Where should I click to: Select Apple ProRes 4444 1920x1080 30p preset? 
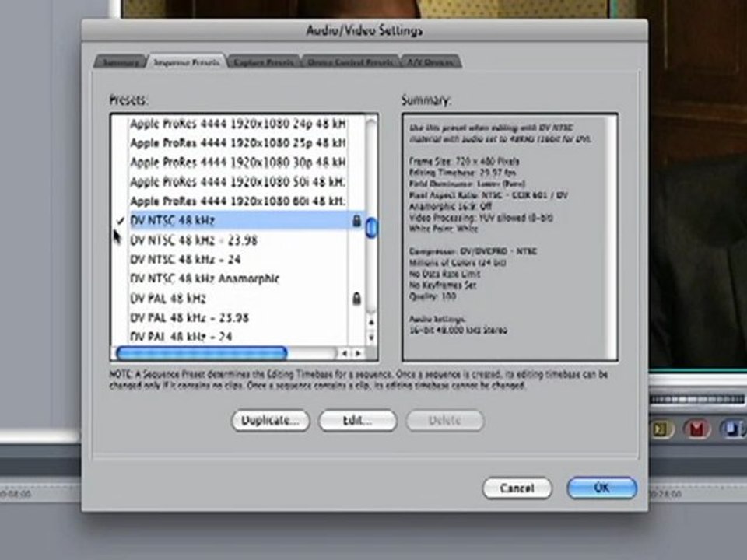(238, 162)
